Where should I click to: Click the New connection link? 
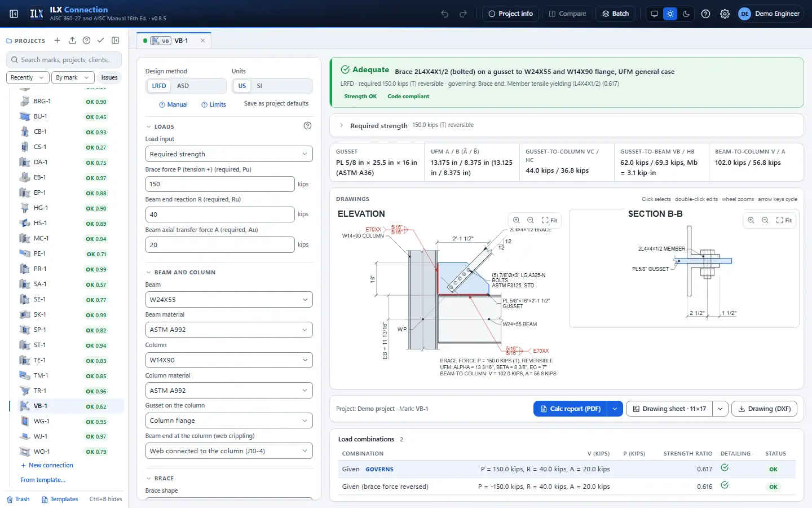(x=47, y=465)
